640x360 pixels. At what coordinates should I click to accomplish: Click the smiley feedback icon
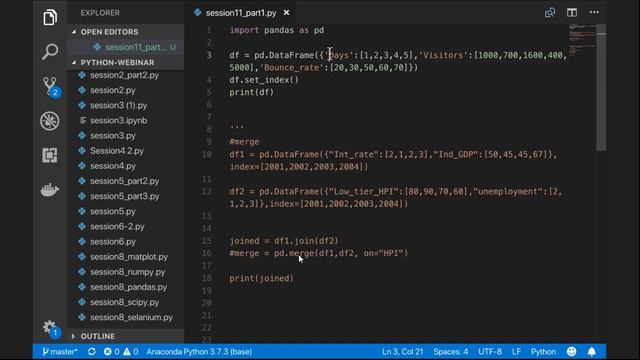tap(571, 352)
